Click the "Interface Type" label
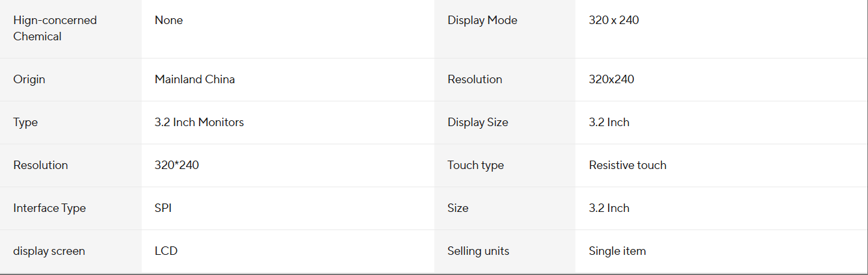 [x=49, y=208]
